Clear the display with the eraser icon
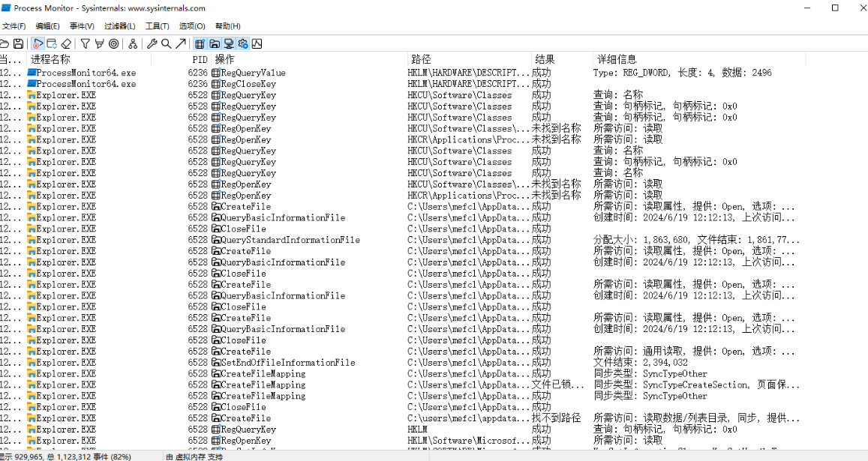The image size is (868, 461). [x=67, y=43]
